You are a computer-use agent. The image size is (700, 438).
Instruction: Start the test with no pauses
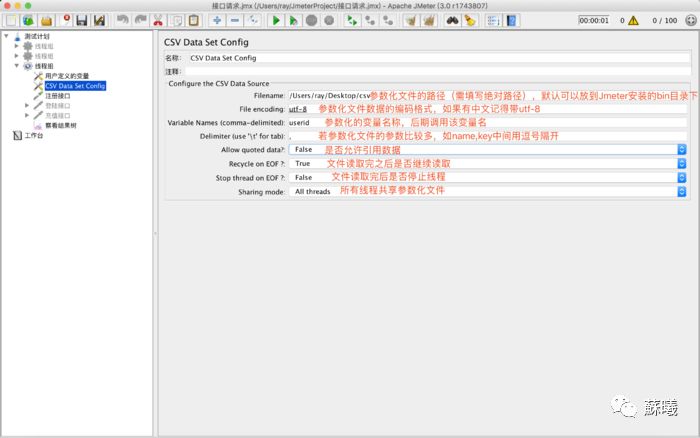[293, 21]
